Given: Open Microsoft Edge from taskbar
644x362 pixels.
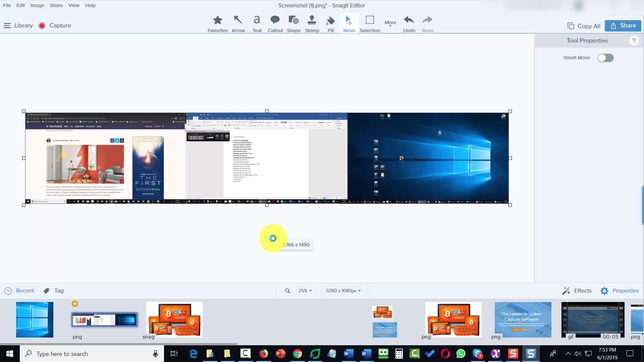Looking at the screenshot, I should (193, 354).
